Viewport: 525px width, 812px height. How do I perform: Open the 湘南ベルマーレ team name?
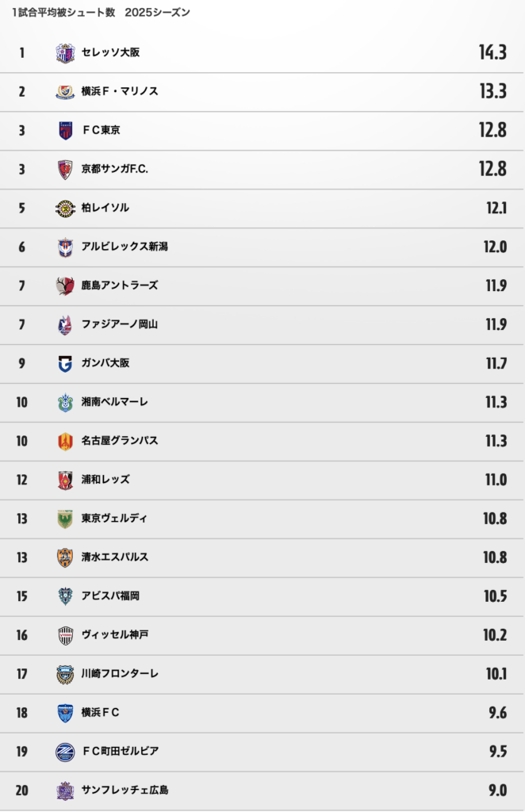(x=114, y=402)
